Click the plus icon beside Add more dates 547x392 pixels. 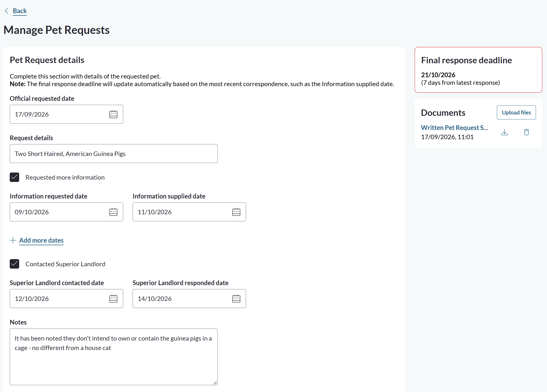point(13,240)
